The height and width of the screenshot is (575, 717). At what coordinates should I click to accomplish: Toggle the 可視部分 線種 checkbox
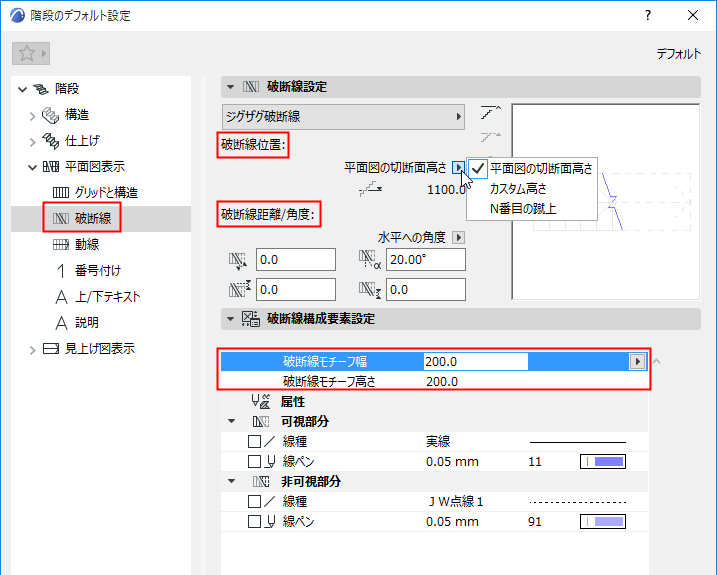pyautogui.click(x=254, y=441)
